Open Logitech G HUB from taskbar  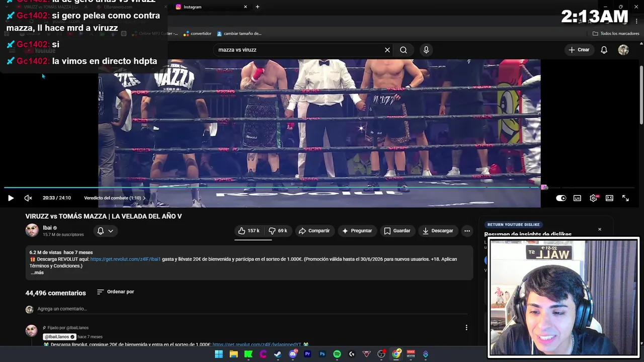tap(352, 354)
